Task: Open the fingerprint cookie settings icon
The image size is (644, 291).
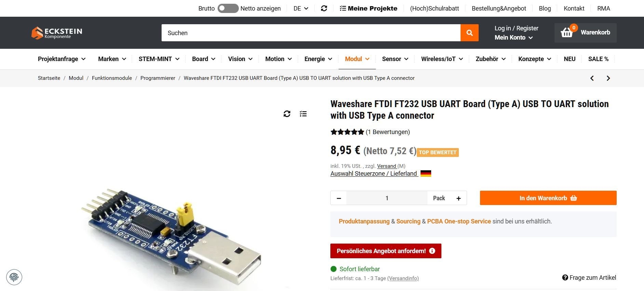Action: [14, 277]
